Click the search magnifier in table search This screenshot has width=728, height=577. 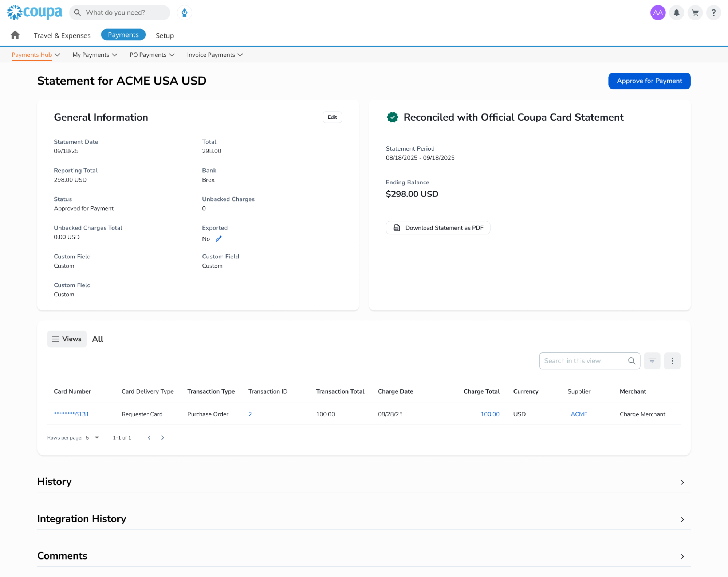pos(631,361)
